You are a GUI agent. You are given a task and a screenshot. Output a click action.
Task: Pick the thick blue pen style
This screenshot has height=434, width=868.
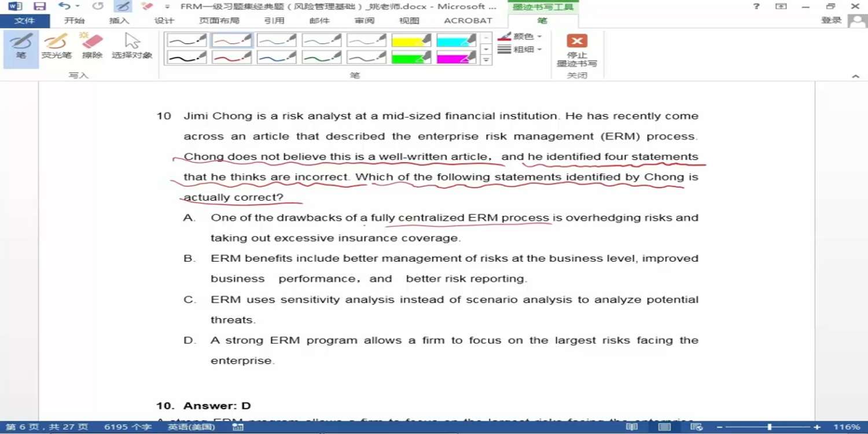click(277, 57)
